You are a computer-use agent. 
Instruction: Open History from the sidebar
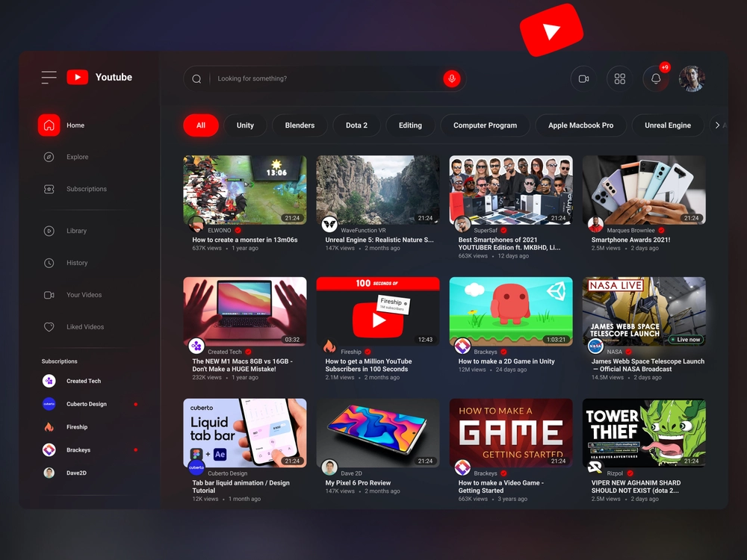tap(76, 263)
